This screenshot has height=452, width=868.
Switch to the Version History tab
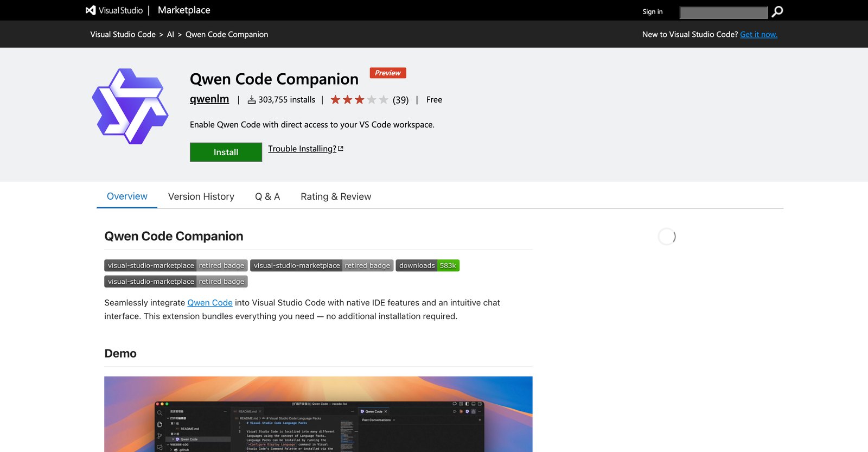(x=201, y=196)
